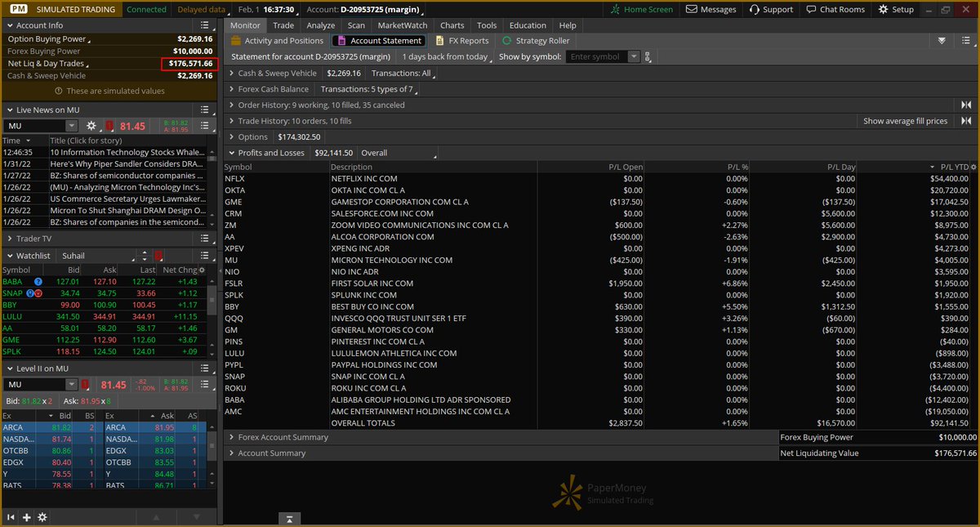The image size is (980, 527).
Task: Click the NETFLIX INC COM row
Action: [x=600, y=178]
